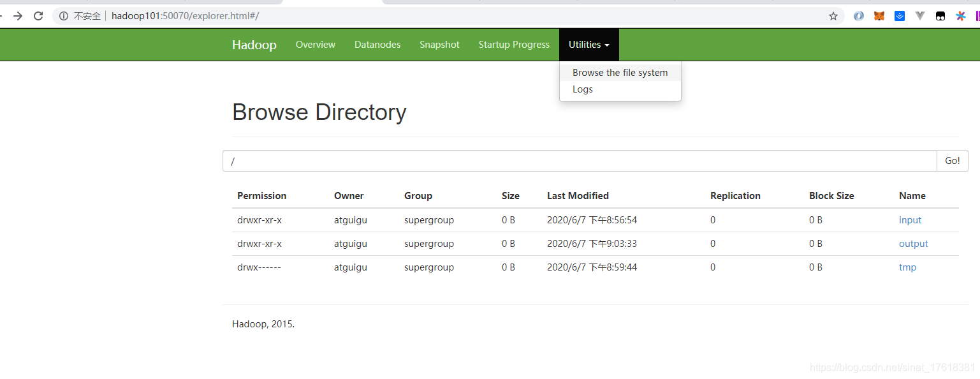980x379 pixels.
Task: Click the directory path input field
Action: click(580, 161)
